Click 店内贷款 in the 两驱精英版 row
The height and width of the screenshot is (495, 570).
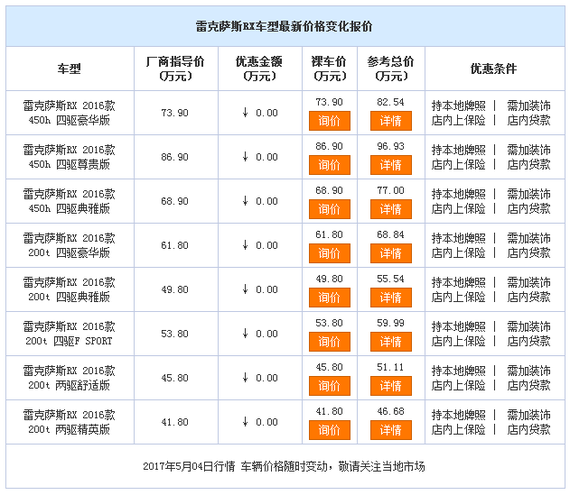[529, 430]
